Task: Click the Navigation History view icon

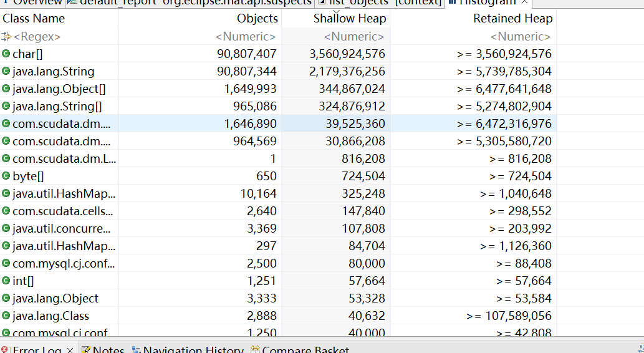Action: point(136,350)
